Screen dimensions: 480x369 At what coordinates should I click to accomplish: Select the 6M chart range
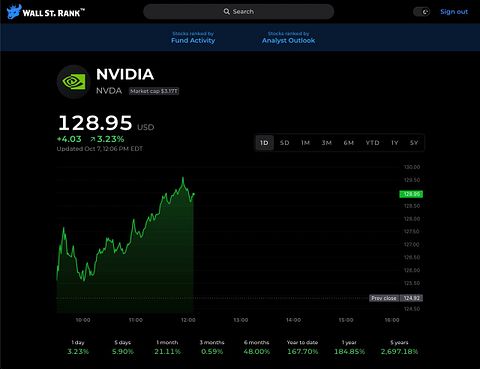[x=349, y=143]
